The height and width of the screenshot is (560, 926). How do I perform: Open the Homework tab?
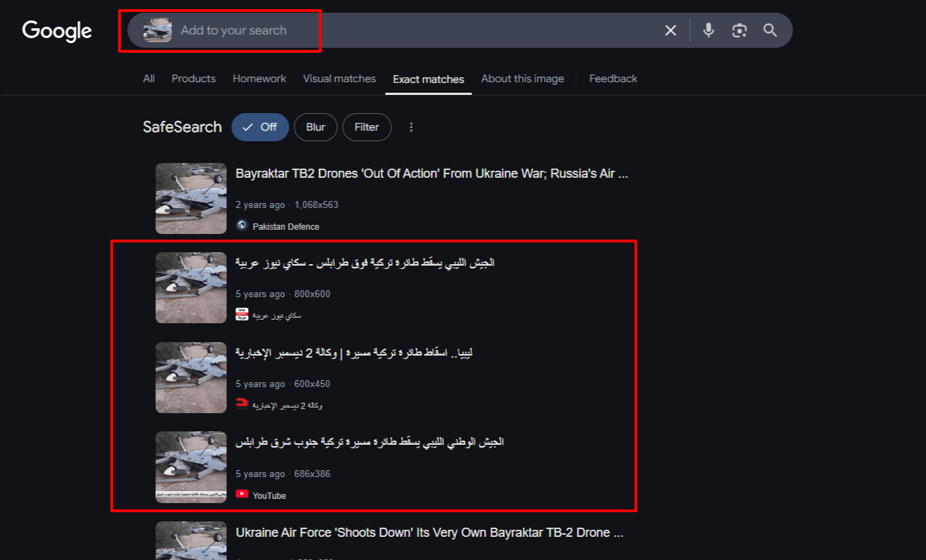coord(259,79)
